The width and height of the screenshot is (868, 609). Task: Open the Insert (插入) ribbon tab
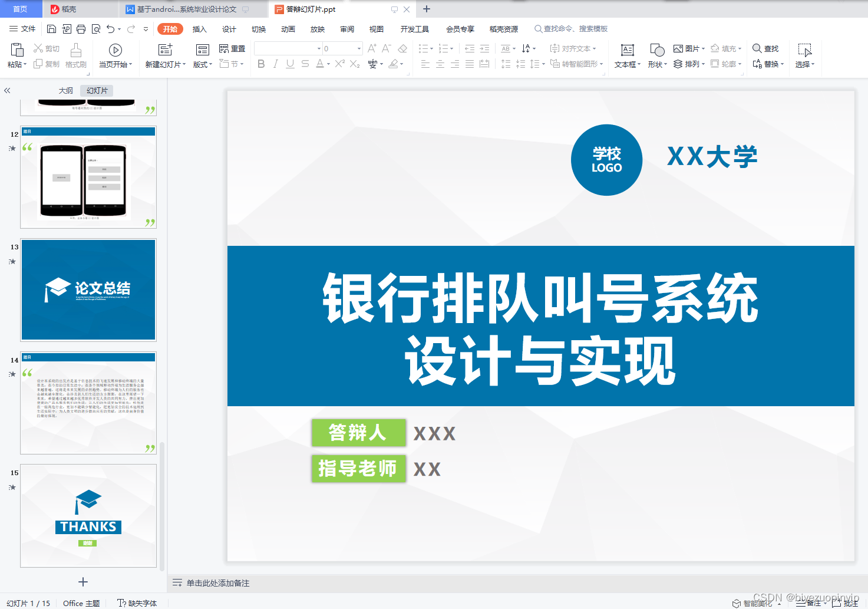(200, 29)
